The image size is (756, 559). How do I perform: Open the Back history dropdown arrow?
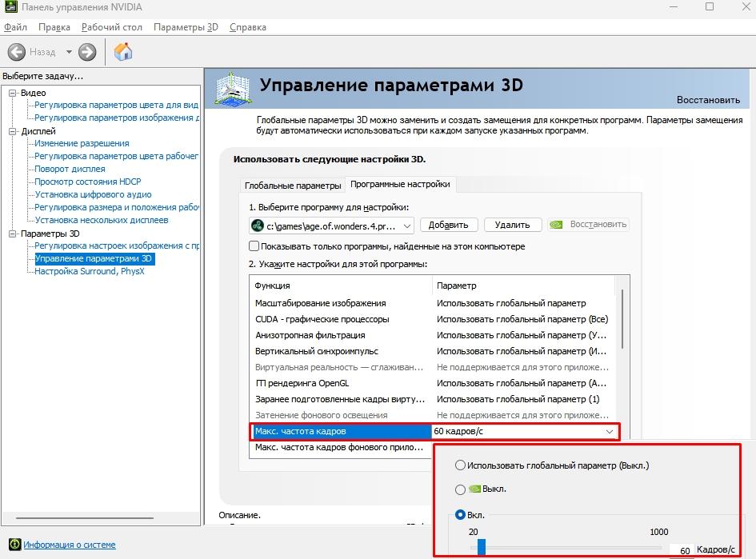click(69, 52)
